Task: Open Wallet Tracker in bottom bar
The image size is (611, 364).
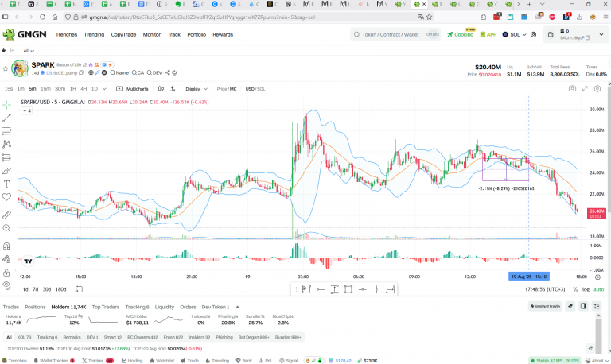Action: [x=54, y=361]
